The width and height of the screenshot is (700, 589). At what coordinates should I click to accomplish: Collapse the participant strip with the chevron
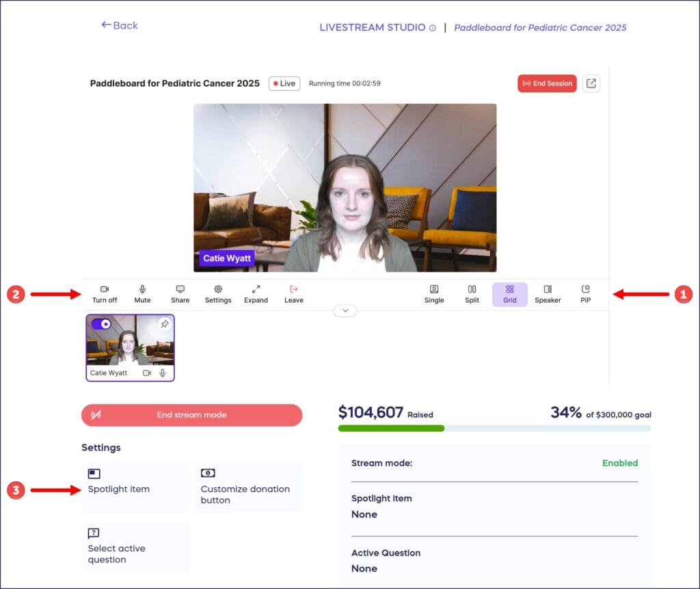345,311
